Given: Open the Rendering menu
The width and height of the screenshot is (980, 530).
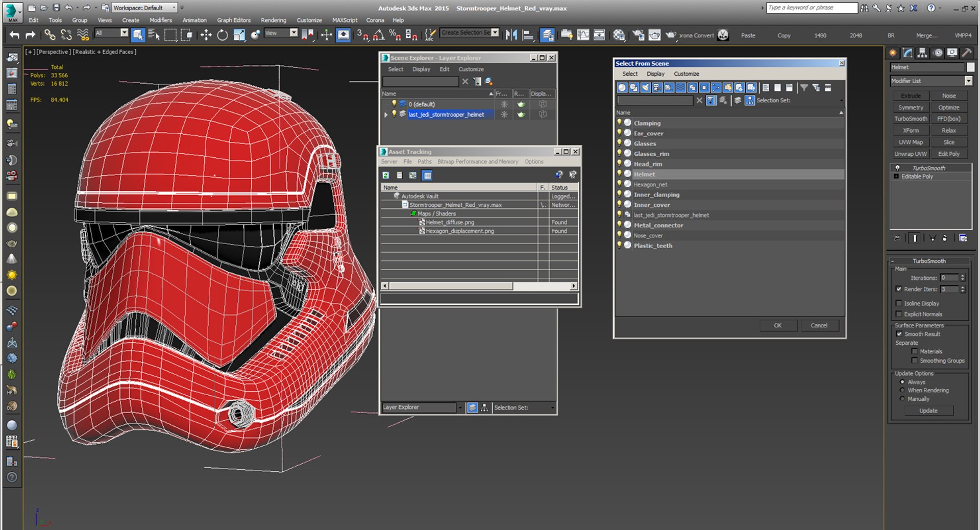Looking at the screenshot, I should (274, 20).
